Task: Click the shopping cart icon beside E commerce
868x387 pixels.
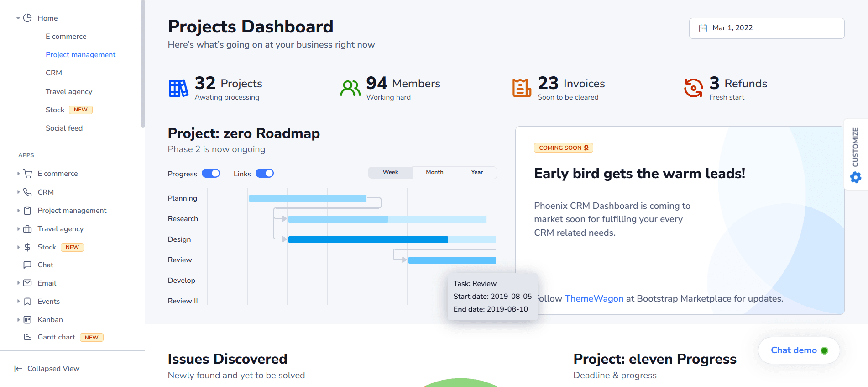Action: (27, 174)
